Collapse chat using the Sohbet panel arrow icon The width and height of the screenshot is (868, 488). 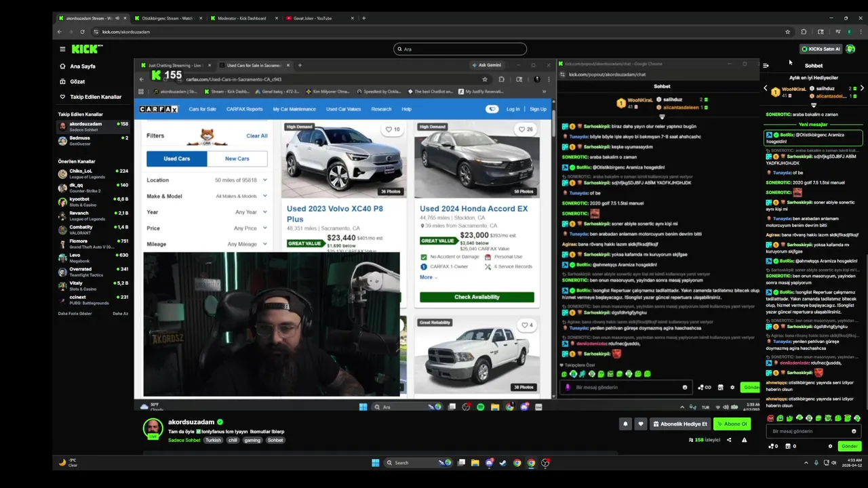click(x=766, y=66)
